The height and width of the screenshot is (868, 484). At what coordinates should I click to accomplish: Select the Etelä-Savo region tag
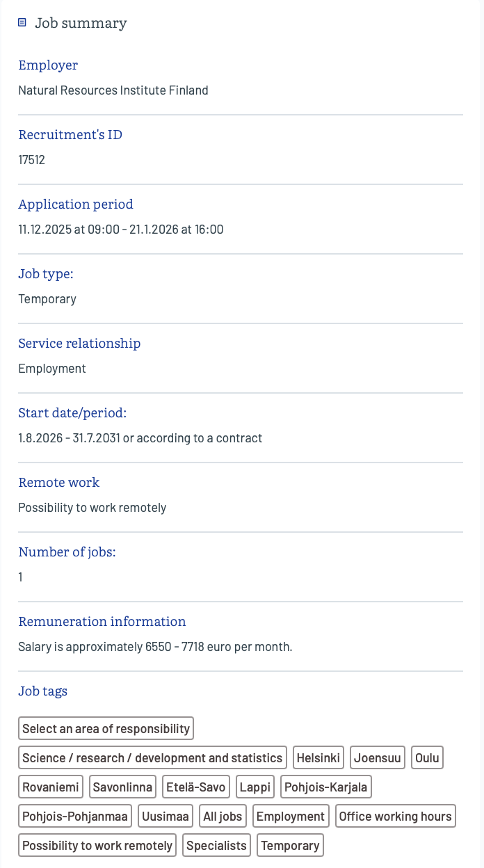point(196,787)
